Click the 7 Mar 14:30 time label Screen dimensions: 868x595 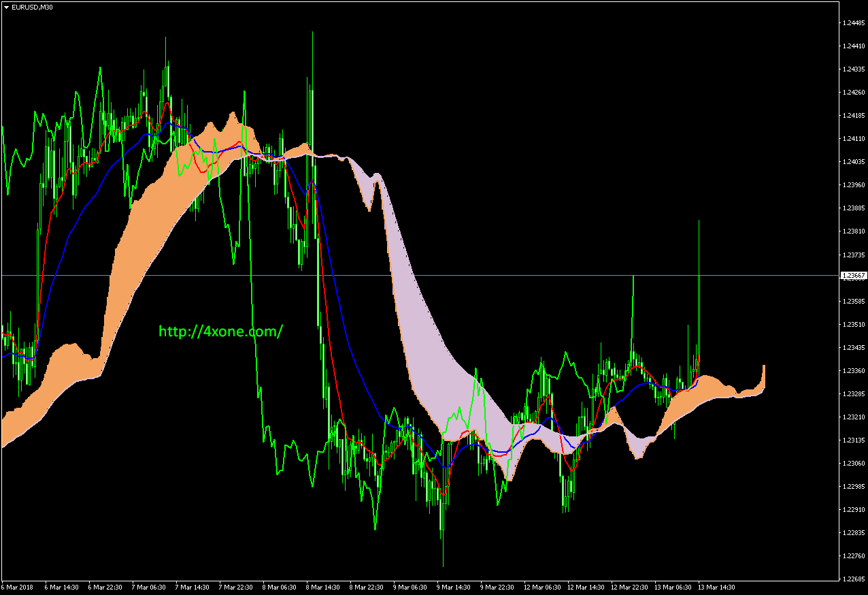point(193,587)
